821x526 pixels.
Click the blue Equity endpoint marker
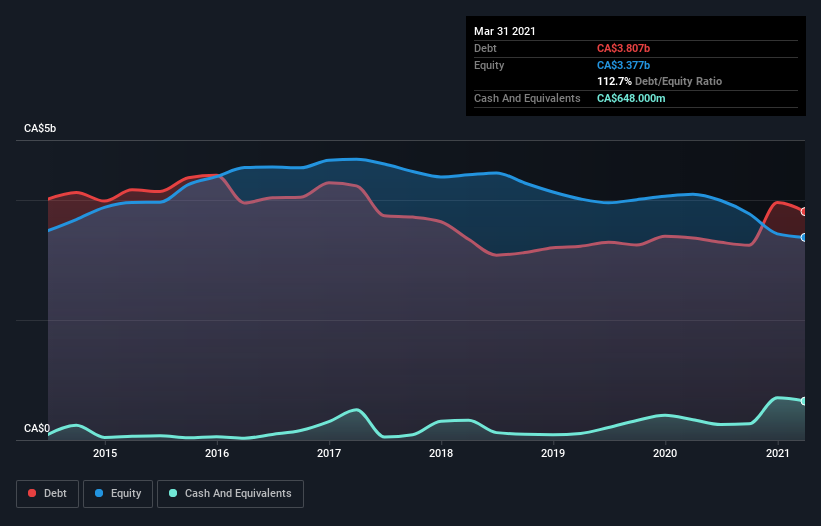(x=804, y=237)
